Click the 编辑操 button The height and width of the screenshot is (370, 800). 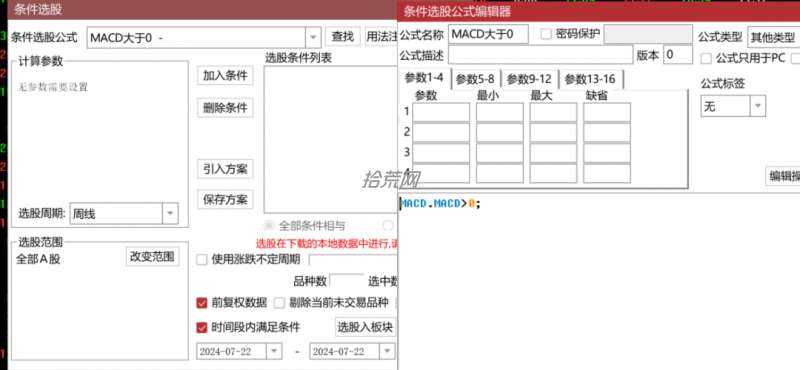click(x=783, y=177)
